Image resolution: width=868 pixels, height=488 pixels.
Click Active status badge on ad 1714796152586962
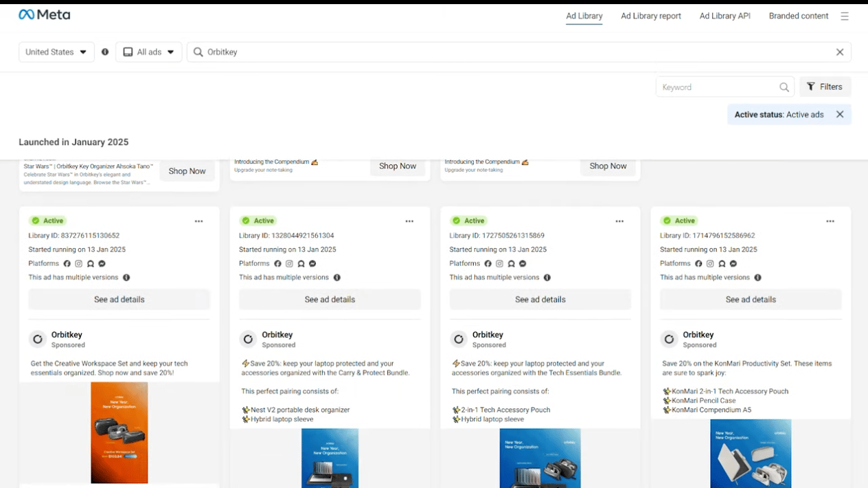[679, 221]
